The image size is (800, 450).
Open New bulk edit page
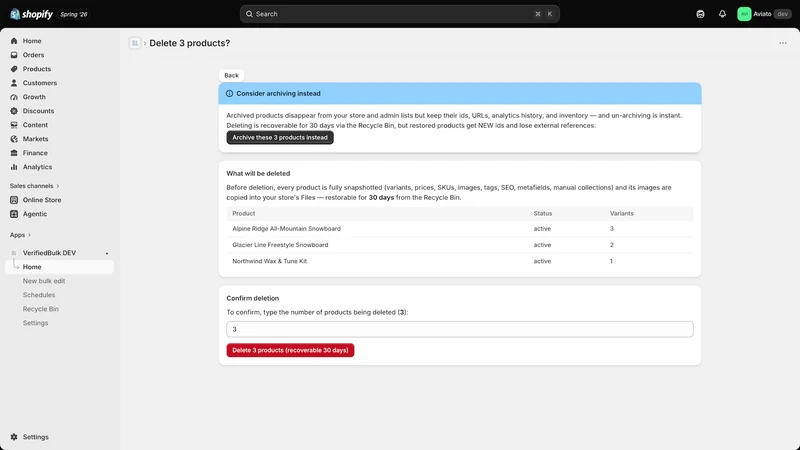click(x=44, y=281)
